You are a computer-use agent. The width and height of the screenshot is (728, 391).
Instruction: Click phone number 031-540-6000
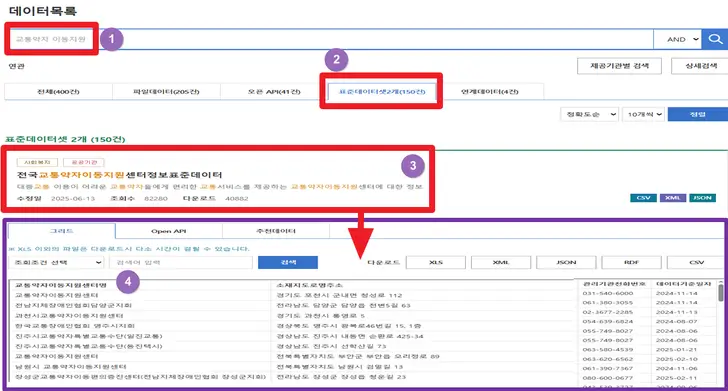(608, 293)
